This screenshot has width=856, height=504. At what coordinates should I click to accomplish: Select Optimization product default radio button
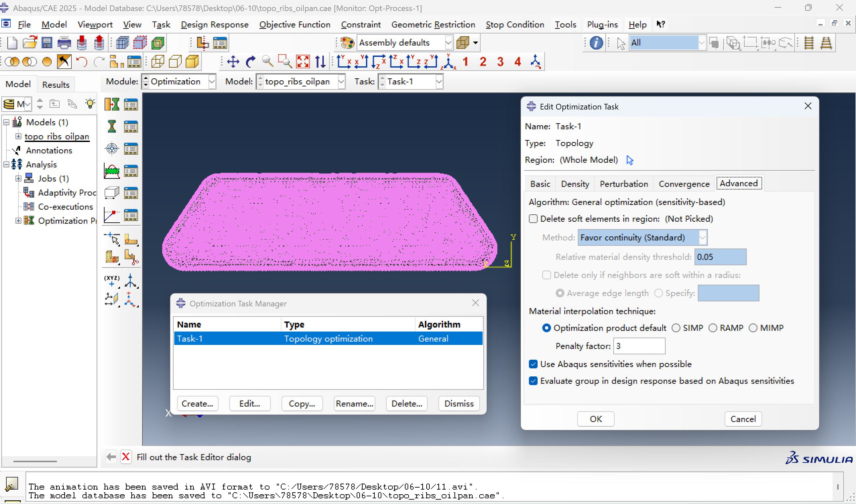(x=546, y=328)
